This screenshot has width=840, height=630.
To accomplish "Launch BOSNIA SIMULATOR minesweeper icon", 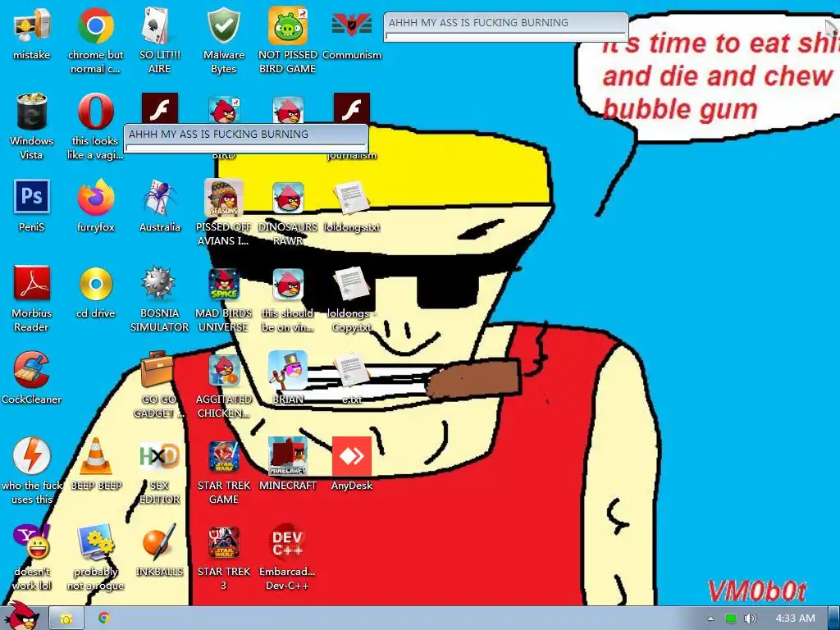I will point(160,283).
